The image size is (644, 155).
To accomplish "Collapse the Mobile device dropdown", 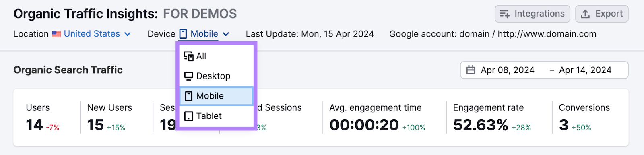I will 204,34.
